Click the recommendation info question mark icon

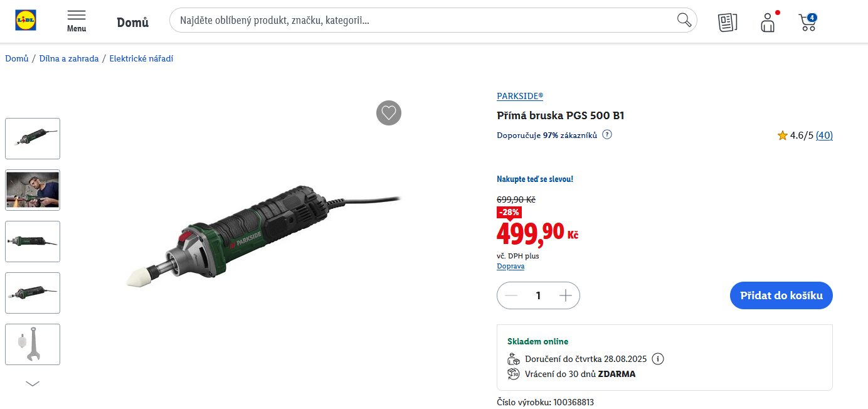click(x=607, y=134)
